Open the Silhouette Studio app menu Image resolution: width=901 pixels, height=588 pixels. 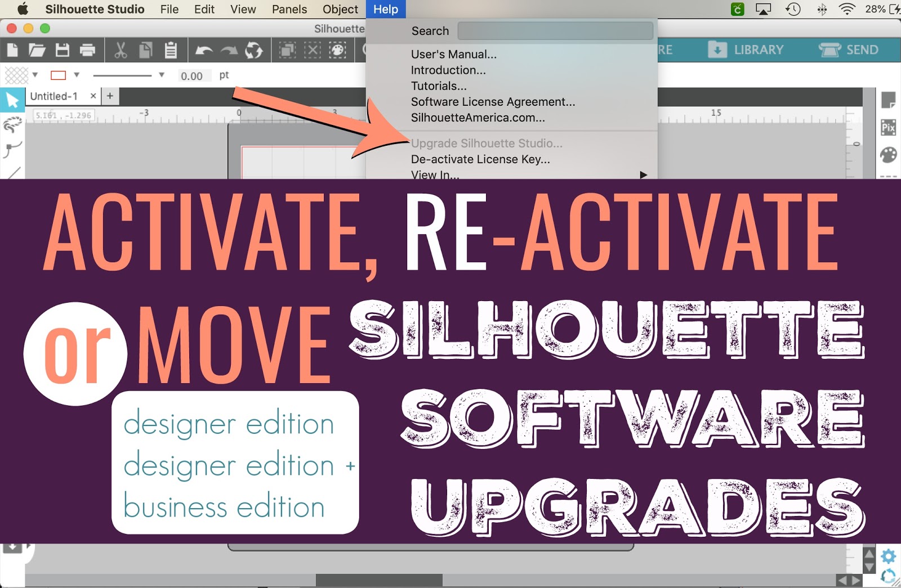tap(95, 9)
